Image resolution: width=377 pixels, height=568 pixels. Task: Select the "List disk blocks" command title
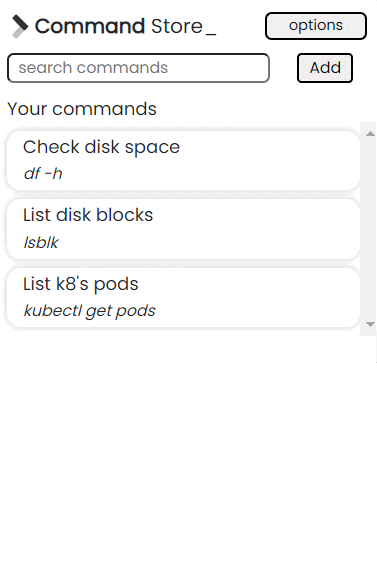[88, 215]
